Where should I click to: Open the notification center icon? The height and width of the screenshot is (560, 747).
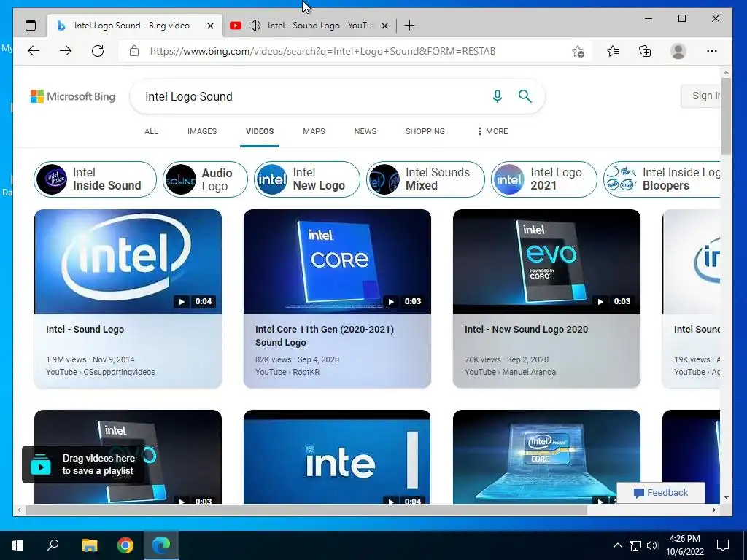click(723, 545)
